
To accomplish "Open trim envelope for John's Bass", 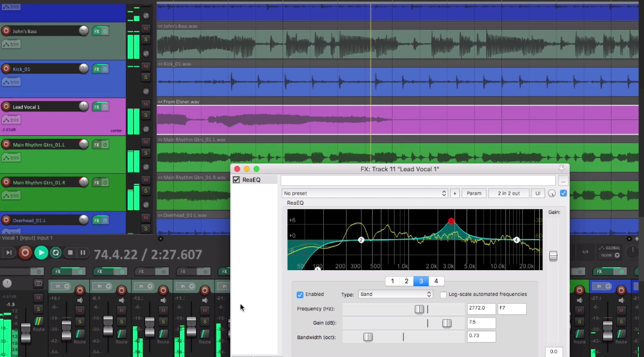I will pyautogui.click(x=11, y=44).
